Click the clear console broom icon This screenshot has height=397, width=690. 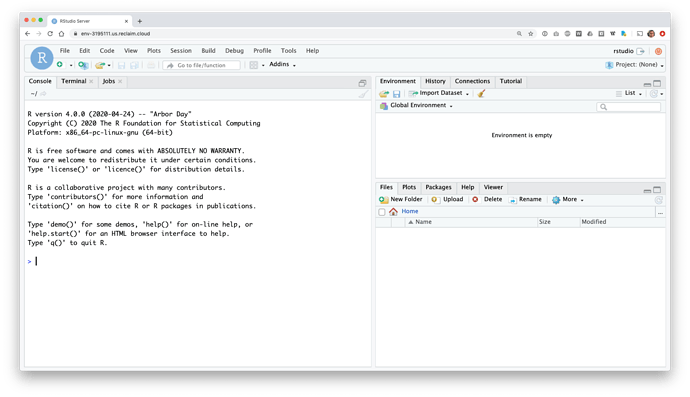(363, 94)
